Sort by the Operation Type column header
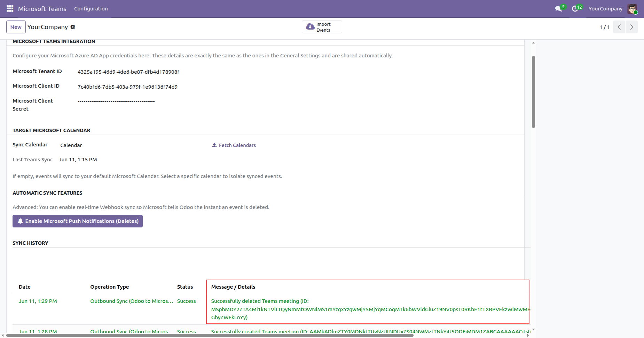The image size is (644, 338). pyautogui.click(x=110, y=287)
